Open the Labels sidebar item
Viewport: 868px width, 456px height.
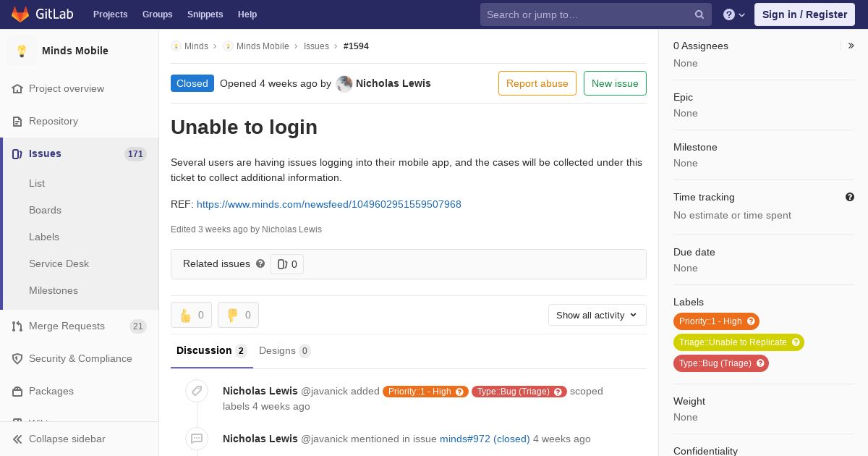[44, 237]
